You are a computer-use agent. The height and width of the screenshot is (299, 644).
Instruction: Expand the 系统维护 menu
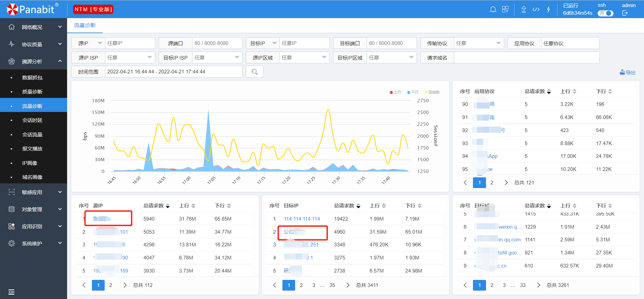[34, 243]
